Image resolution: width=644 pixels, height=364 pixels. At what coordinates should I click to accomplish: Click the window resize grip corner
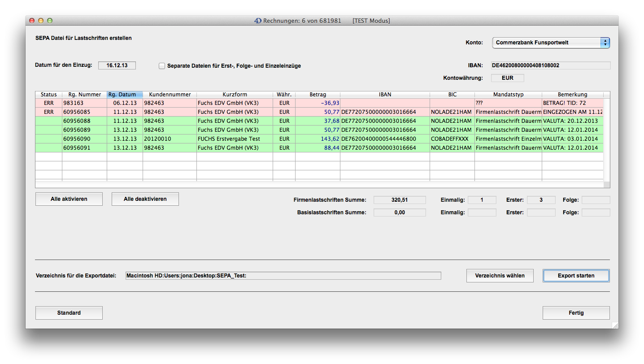615,325
